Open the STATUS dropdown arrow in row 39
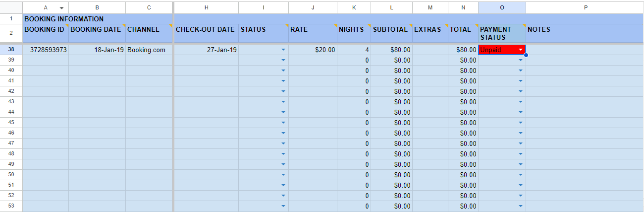 point(283,60)
